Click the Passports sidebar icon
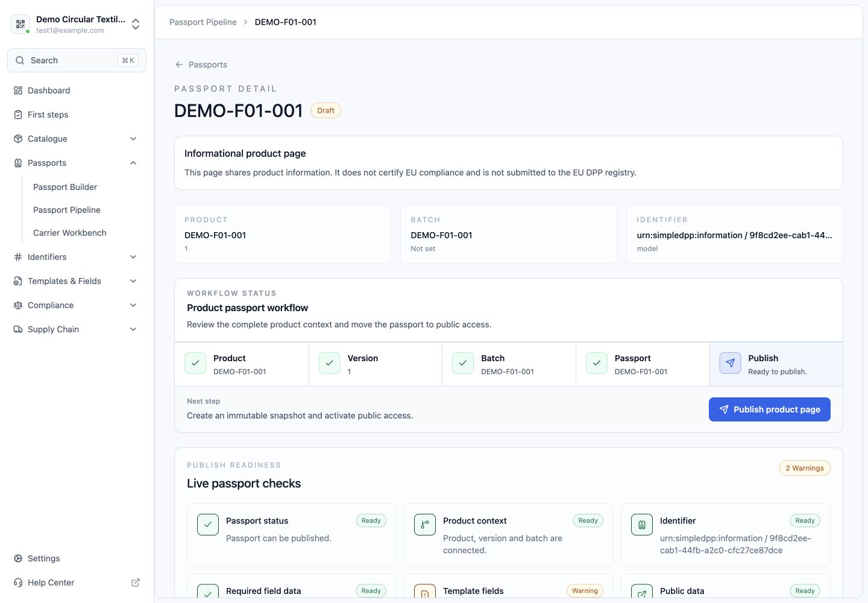This screenshot has height=603, width=868. (18, 163)
